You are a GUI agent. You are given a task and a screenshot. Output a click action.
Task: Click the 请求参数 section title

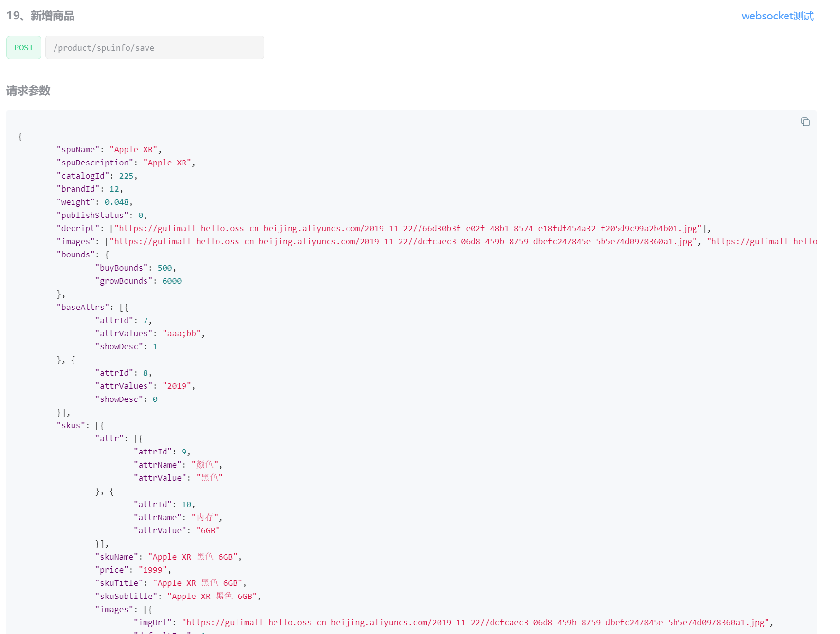[28, 91]
